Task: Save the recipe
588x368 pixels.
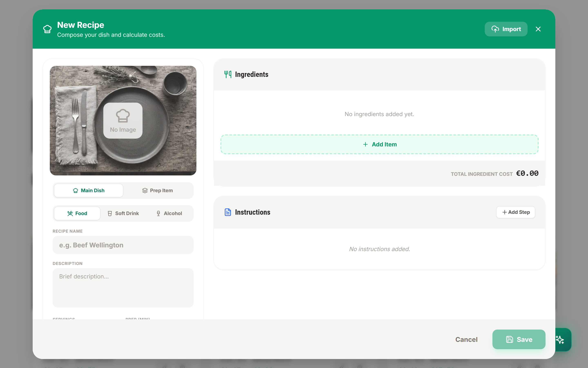Action: (519, 339)
